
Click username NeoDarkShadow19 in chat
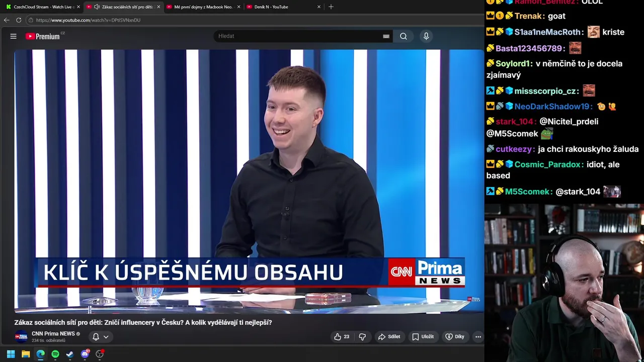point(553,107)
